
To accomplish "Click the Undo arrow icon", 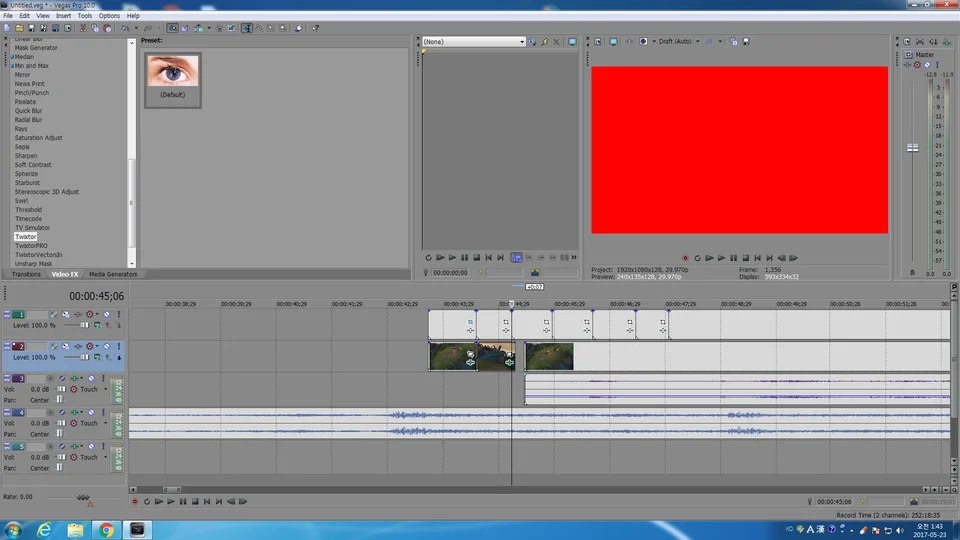I will pyautogui.click(x=126, y=28).
